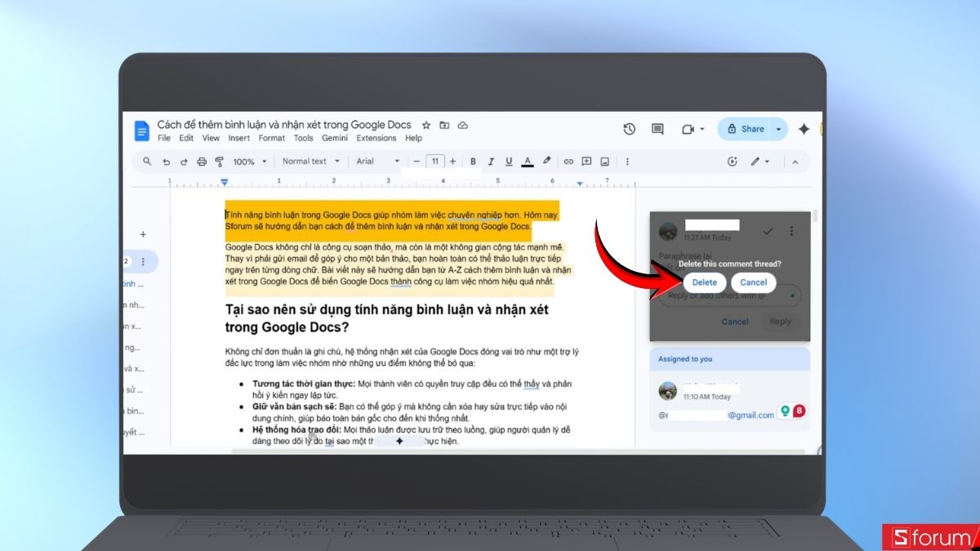This screenshot has width=980, height=551.
Task: Resolve the comment with the checkmark
Action: coord(768,232)
